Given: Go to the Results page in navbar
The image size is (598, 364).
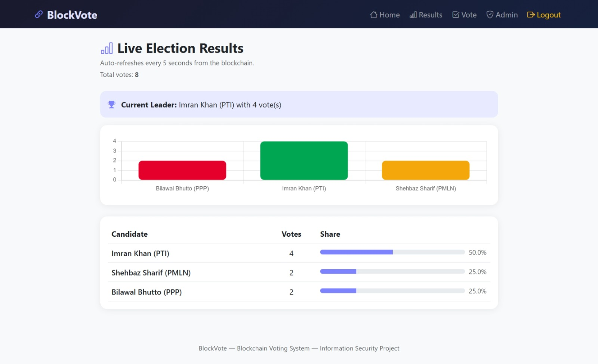Looking at the screenshot, I should pos(426,15).
